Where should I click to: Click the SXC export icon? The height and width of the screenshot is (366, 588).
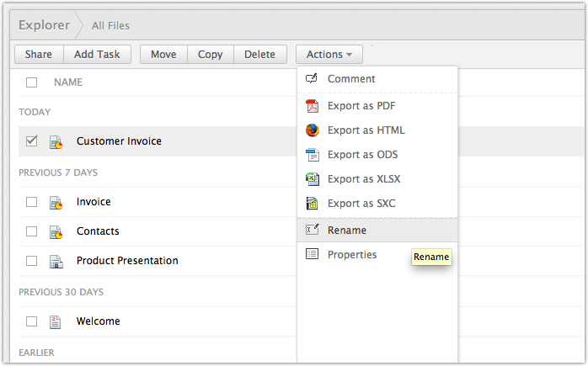tap(312, 204)
